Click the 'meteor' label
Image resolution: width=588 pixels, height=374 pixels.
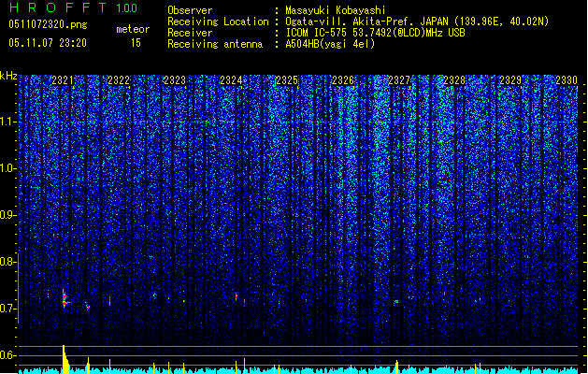coord(133,29)
